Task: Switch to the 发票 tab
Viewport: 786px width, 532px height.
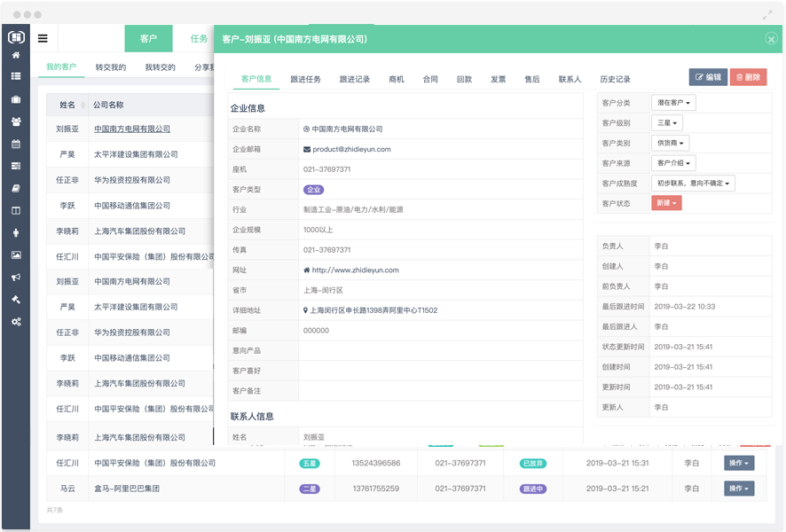Action: (498, 79)
